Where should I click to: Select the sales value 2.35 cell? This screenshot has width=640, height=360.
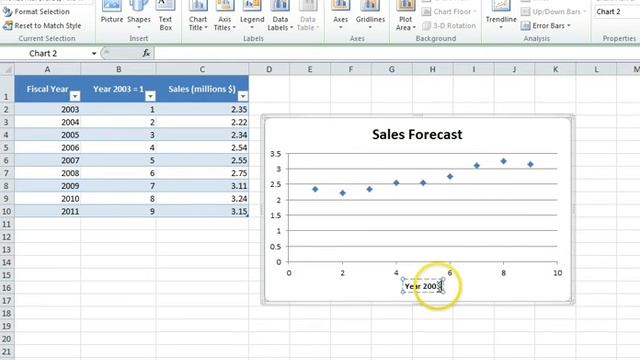coord(202,109)
